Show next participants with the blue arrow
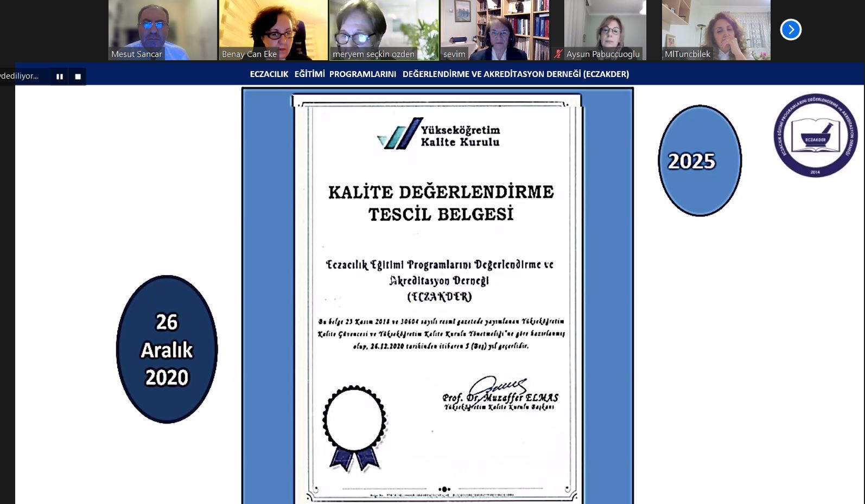Viewport: 865px width, 504px height. click(791, 29)
